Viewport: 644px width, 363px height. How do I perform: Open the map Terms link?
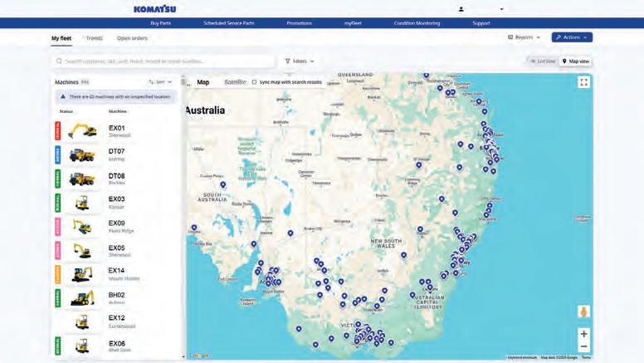click(x=586, y=357)
